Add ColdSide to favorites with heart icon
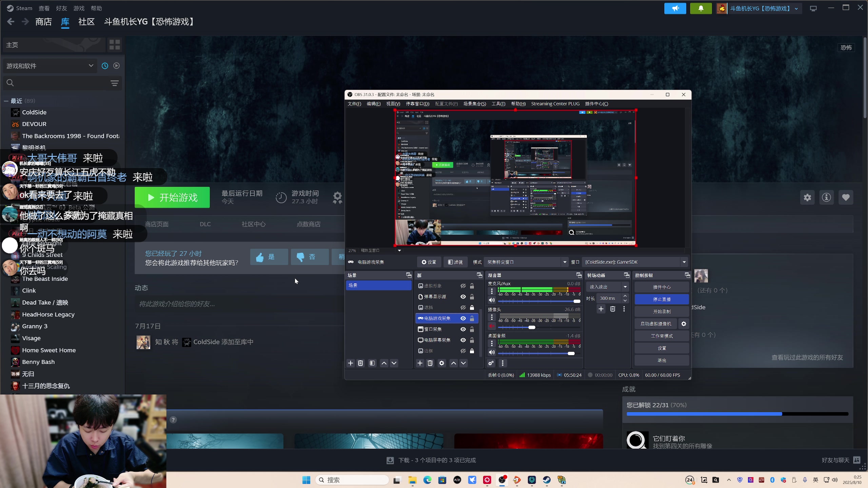Viewport: 868px width, 488px height. [846, 197]
